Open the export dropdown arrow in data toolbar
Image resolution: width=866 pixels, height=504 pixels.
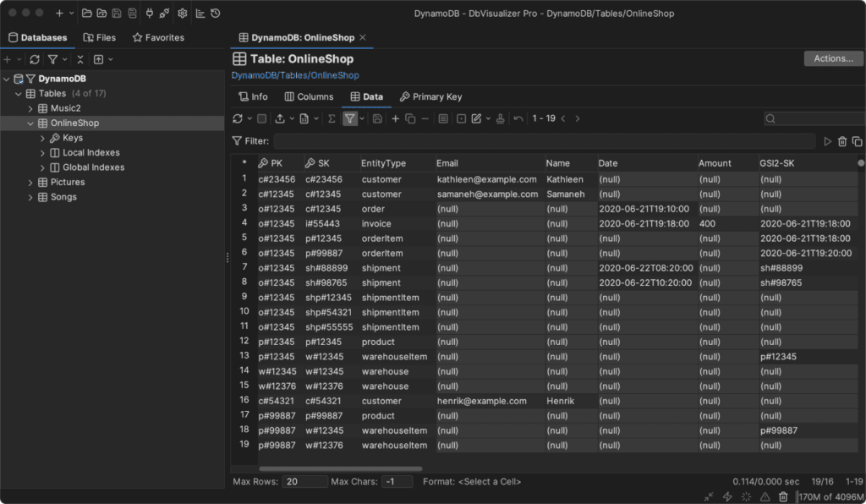pyautogui.click(x=292, y=119)
